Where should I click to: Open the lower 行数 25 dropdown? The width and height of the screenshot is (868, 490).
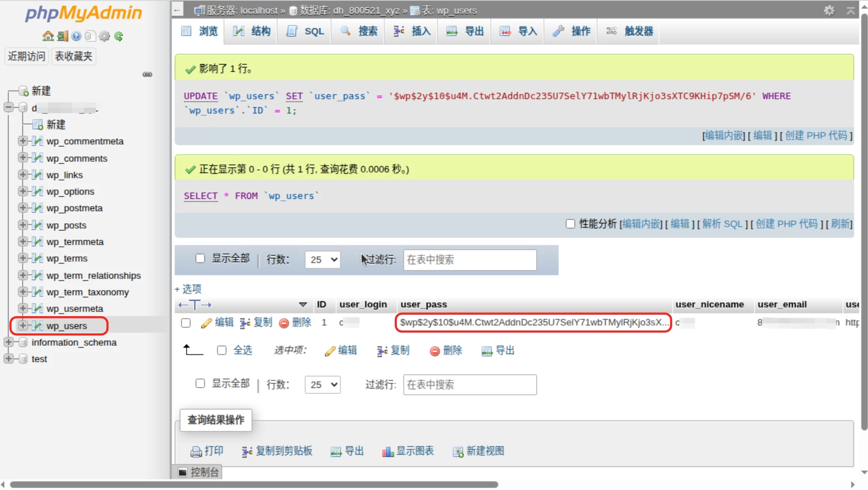323,385
